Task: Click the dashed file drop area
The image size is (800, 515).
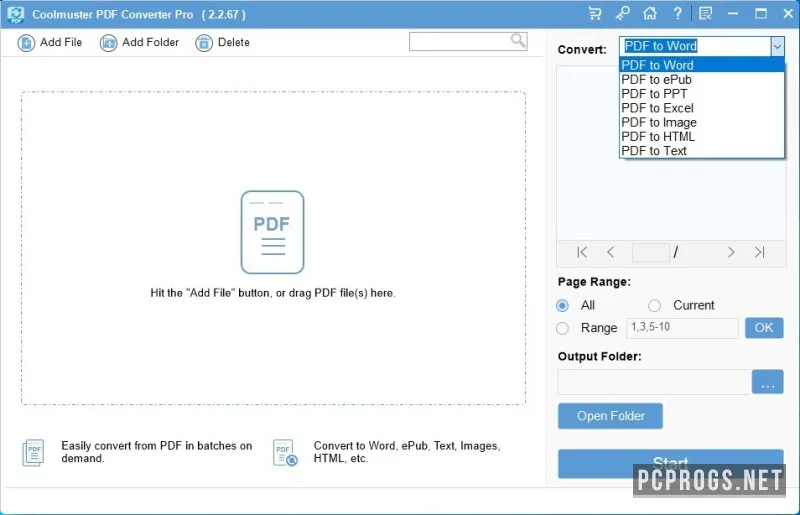Action: (273, 248)
